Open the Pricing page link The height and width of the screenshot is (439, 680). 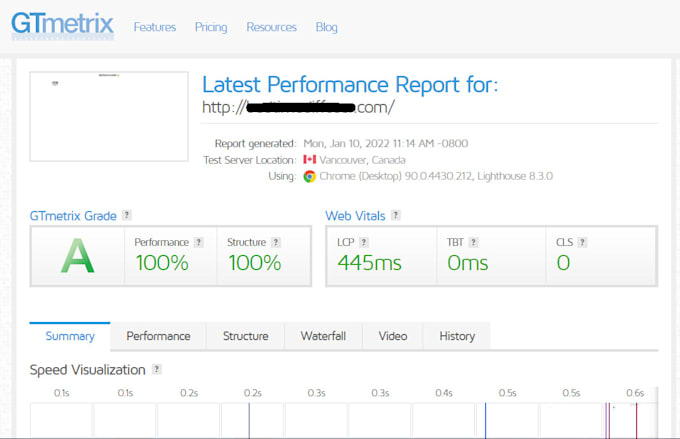click(211, 27)
